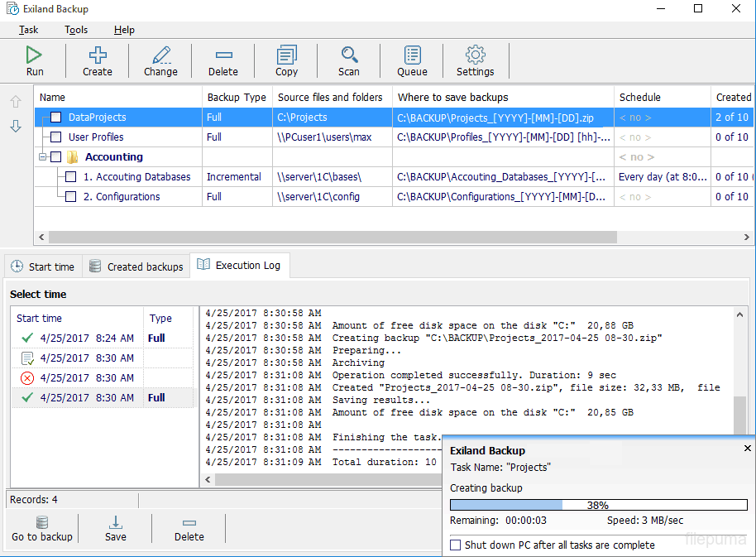Switch to the Created backups tab
The height and width of the screenshot is (557, 756).
click(136, 266)
